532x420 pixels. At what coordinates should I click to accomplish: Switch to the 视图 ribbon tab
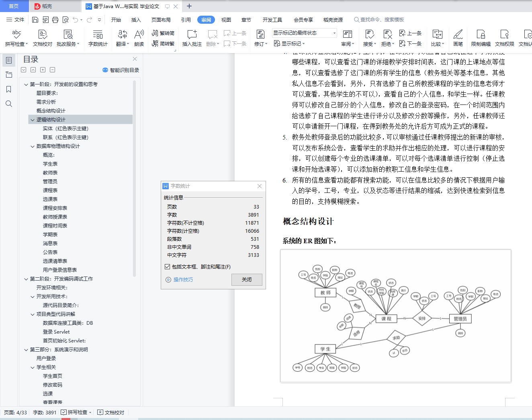[226, 20]
